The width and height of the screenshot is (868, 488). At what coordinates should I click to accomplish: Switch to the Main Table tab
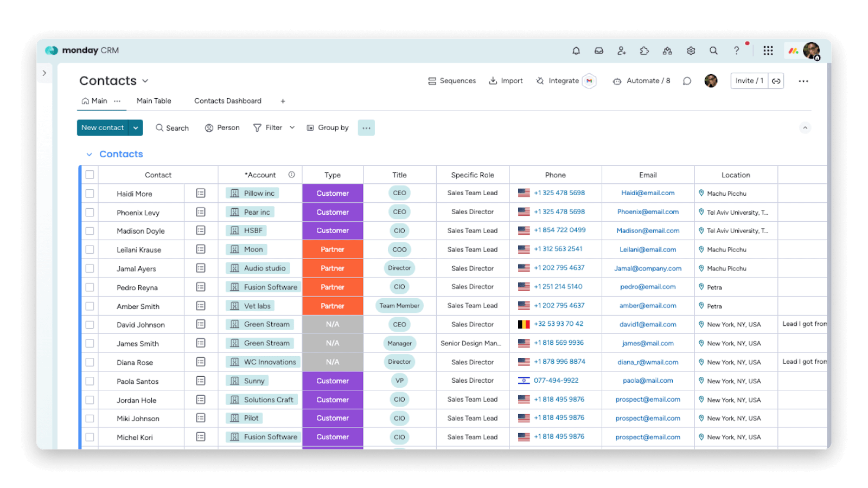click(154, 101)
